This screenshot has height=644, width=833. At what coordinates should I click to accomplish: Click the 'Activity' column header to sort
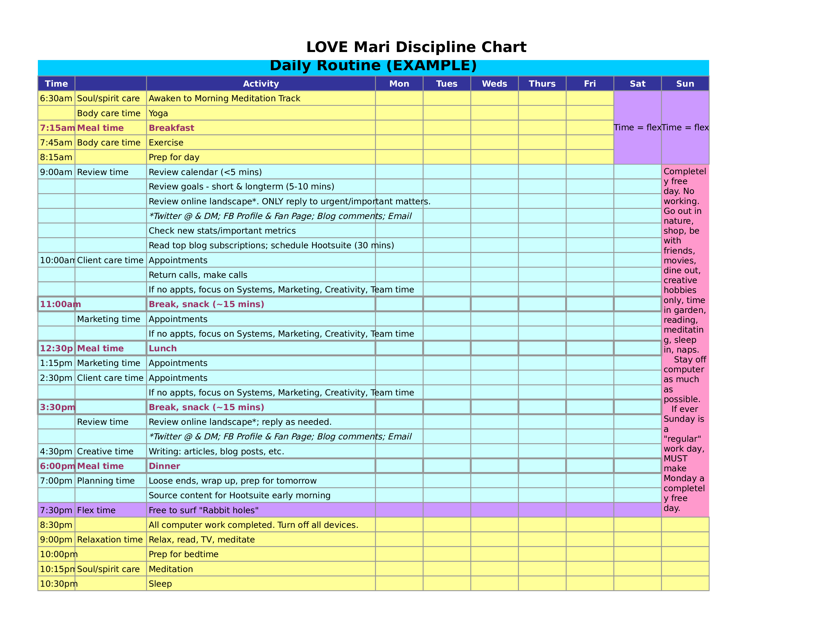coord(260,83)
